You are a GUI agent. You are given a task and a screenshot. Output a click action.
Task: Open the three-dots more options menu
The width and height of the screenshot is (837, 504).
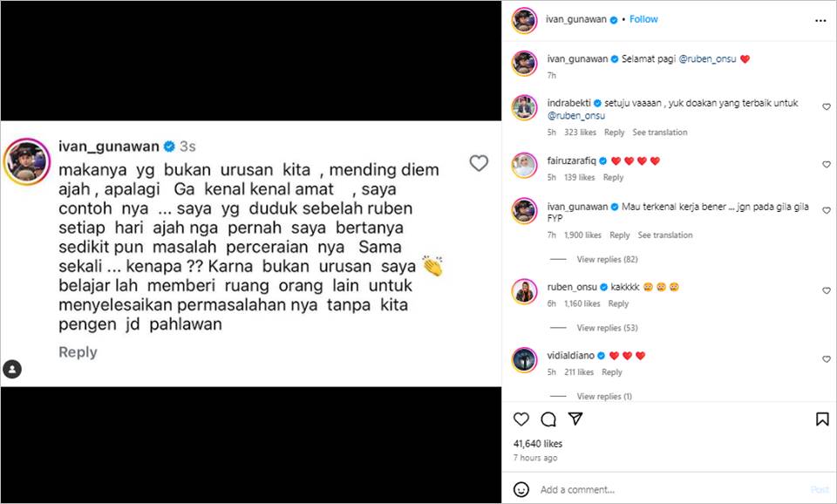(x=820, y=21)
